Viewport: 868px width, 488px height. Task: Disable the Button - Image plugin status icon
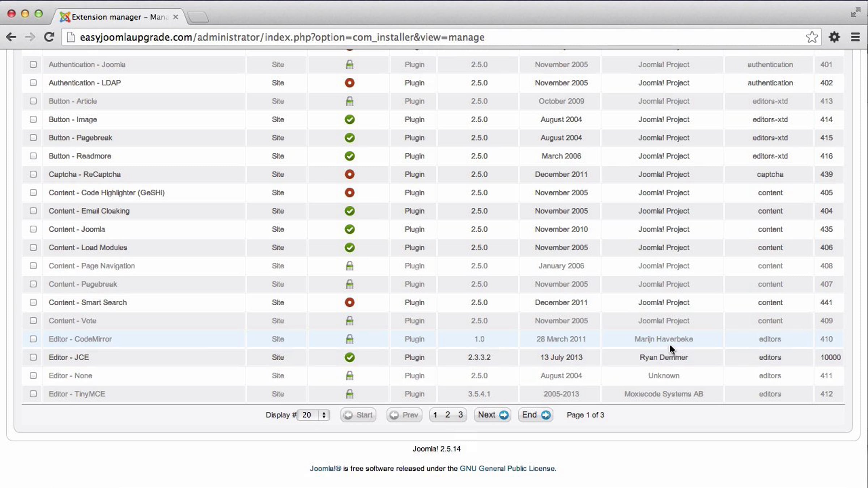349,119
